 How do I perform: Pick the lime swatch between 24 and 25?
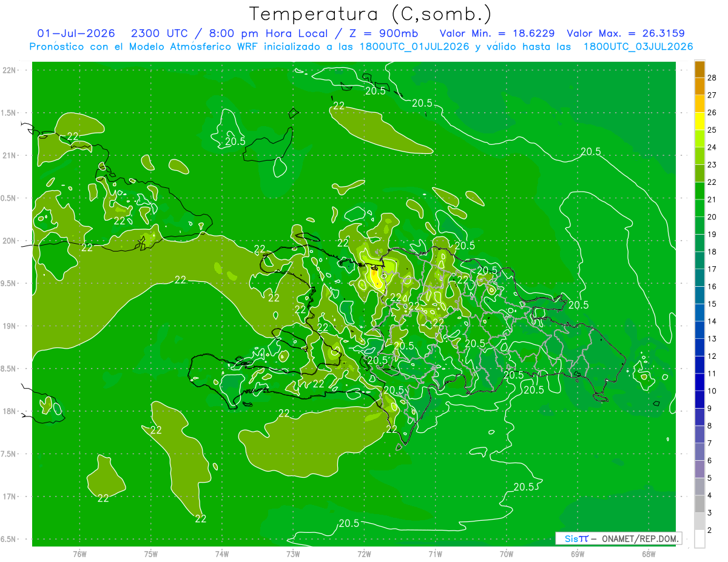coord(699,138)
